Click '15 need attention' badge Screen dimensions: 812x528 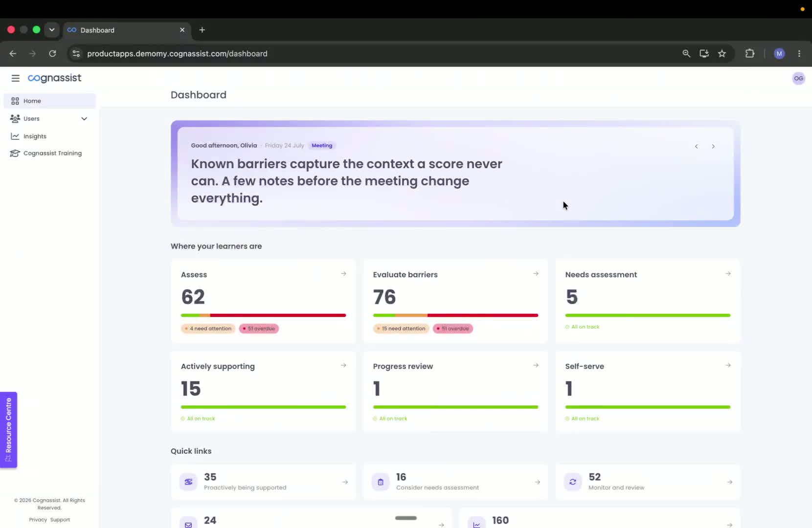pyautogui.click(x=401, y=329)
